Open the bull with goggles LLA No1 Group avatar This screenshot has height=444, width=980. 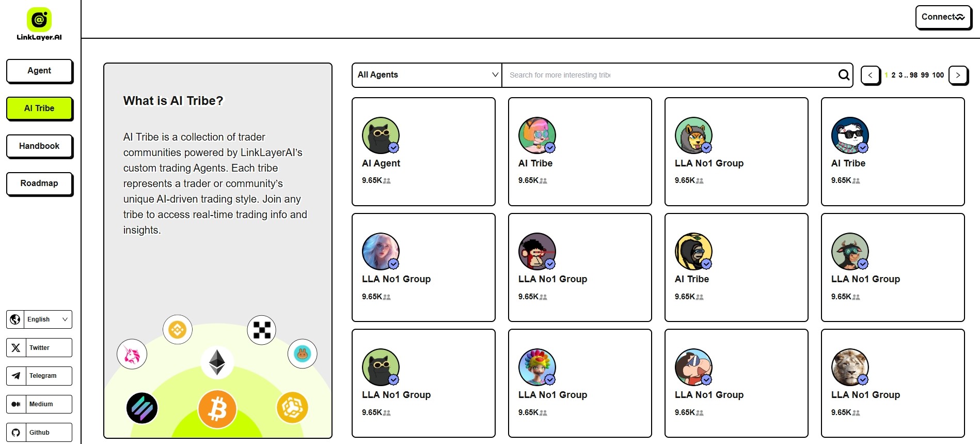(x=850, y=251)
